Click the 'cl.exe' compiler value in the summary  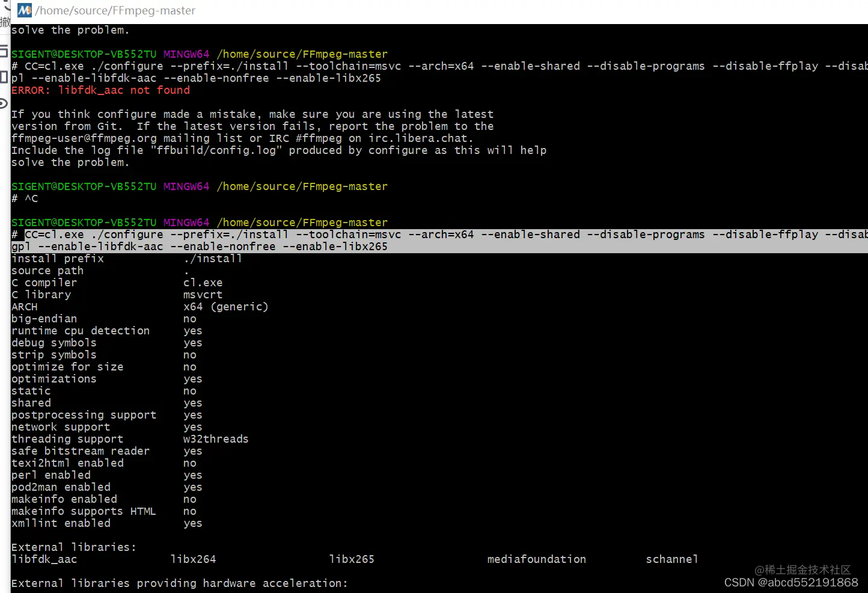tap(203, 283)
